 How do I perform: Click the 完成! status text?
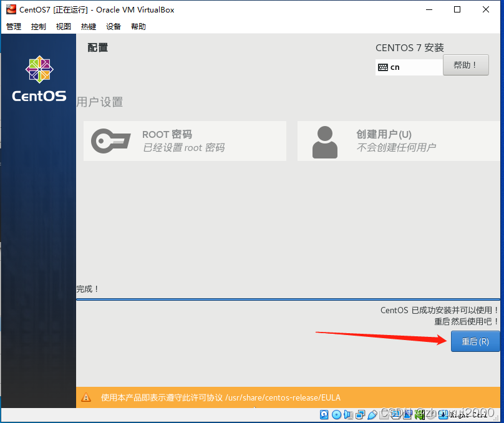coord(87,289)
